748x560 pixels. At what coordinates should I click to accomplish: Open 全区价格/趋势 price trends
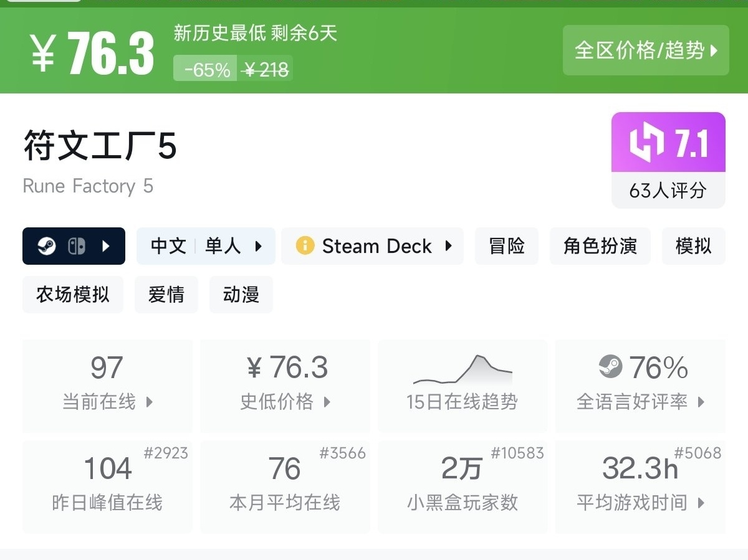[646, 50]
